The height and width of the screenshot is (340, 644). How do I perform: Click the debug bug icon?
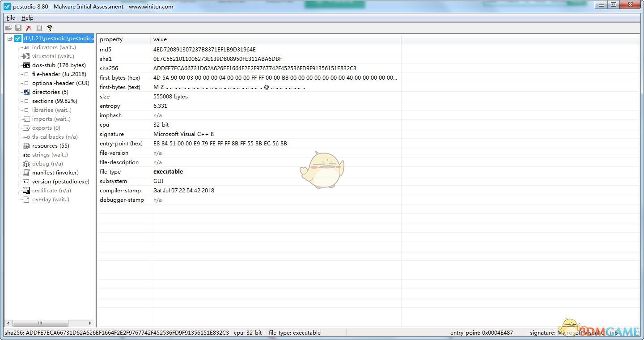point(26,164)
